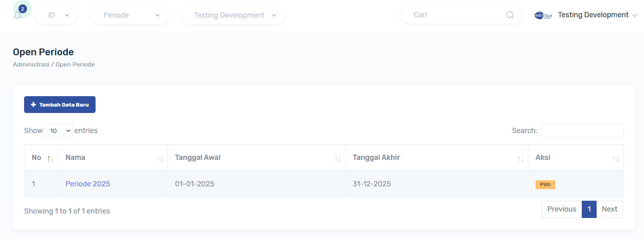
Task: Open the ID language dropdown
Action: [x=57, y=15]
